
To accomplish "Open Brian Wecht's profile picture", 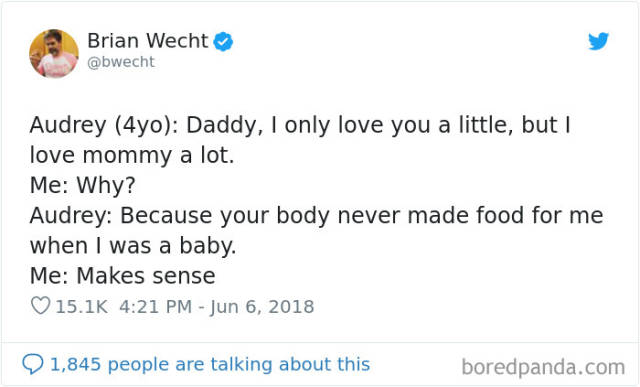I will click(x=54, y=53).
